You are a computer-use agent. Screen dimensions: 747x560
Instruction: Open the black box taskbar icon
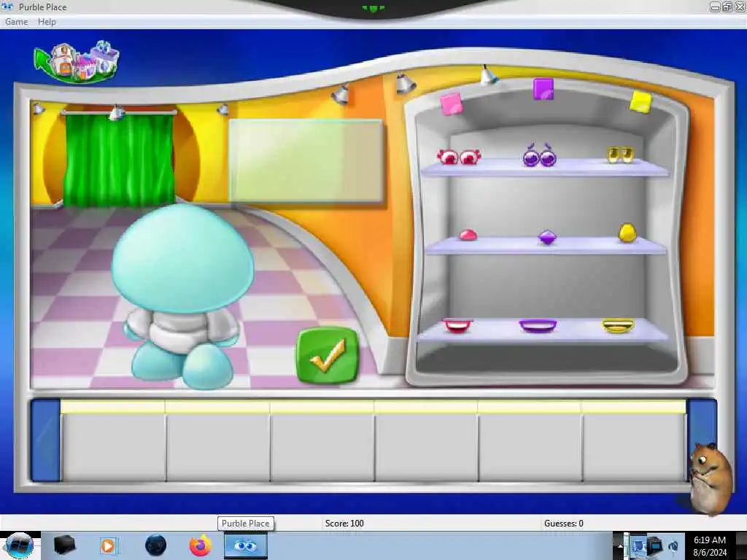64,545
